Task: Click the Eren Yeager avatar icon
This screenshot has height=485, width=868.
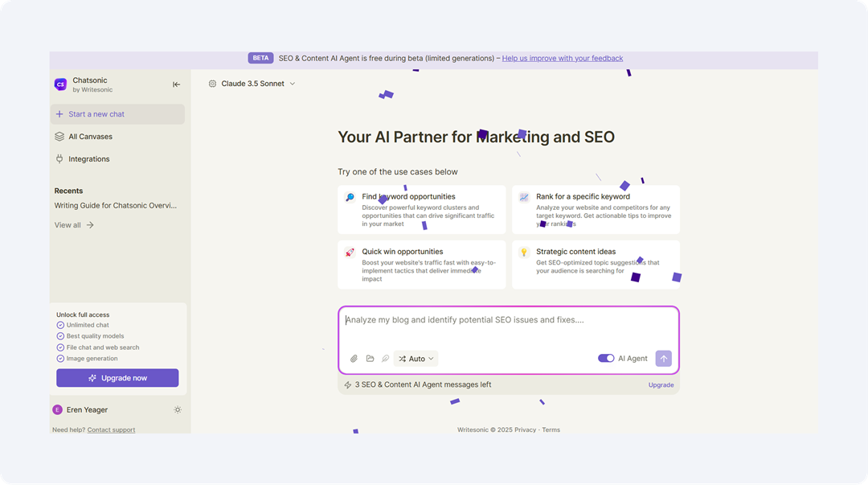Action: (x=57, y=410)
